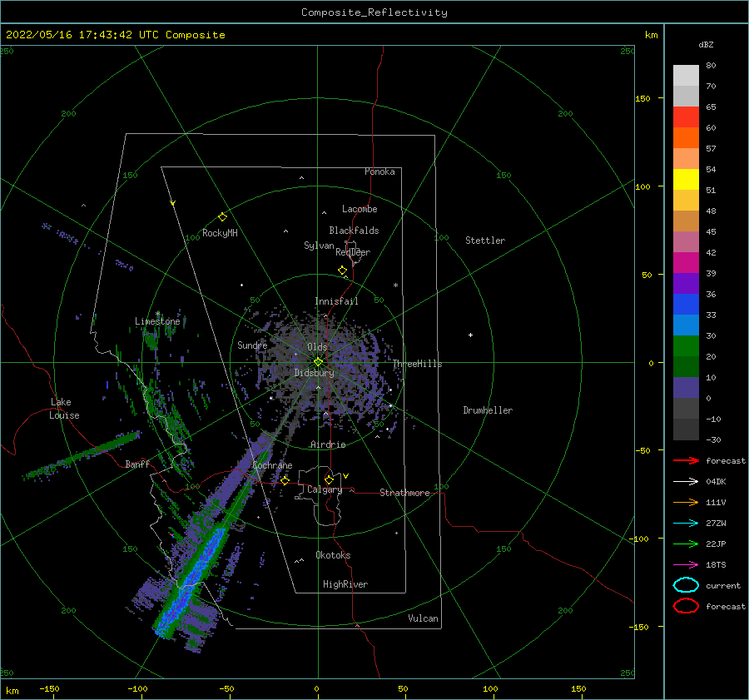Click the red forecast oval in legend

[x=686, y=606]
